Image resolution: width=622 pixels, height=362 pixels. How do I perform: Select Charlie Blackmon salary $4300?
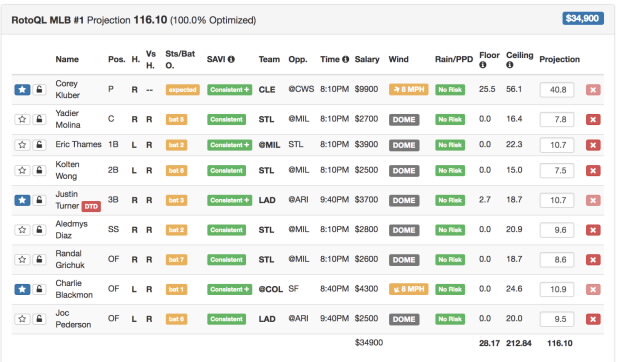pyautogui.click(x=366, y=289)
